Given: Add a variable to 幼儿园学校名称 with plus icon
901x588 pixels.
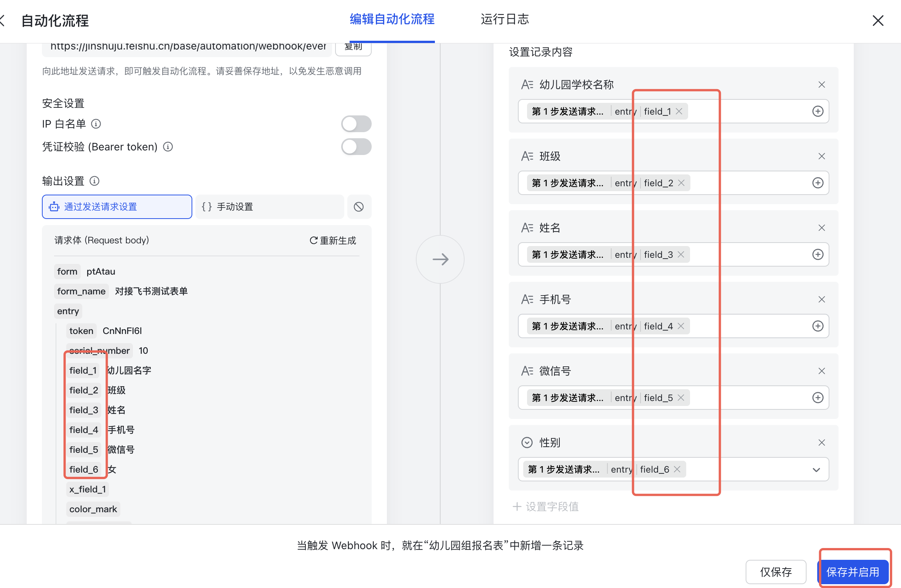Looking at the screenshot, I should pyautogui.click(x=818, y=111).
